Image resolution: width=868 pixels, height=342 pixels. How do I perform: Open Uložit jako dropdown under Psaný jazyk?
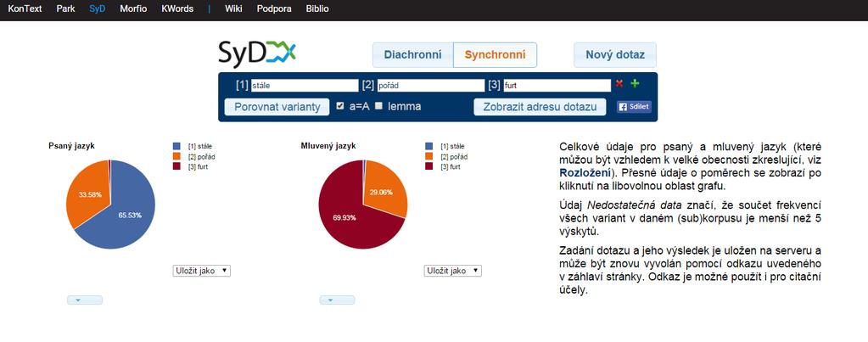[x=201, y=271]
